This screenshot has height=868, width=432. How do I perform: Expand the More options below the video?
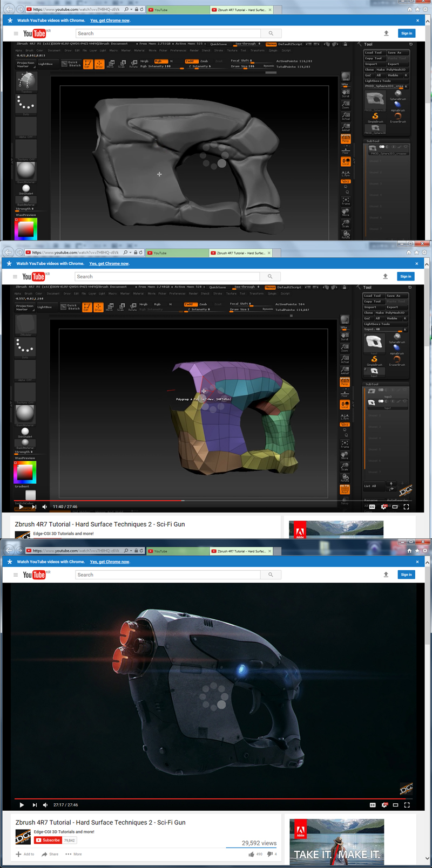(x=73, y=854)
